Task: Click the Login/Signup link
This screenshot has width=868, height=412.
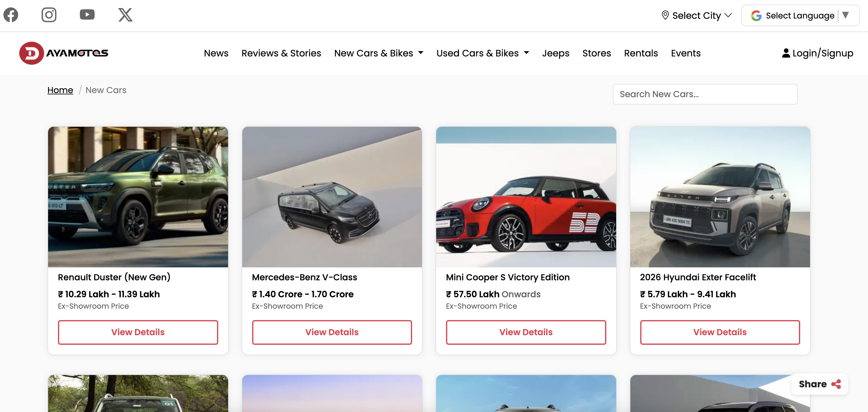Action: (817, 53)
